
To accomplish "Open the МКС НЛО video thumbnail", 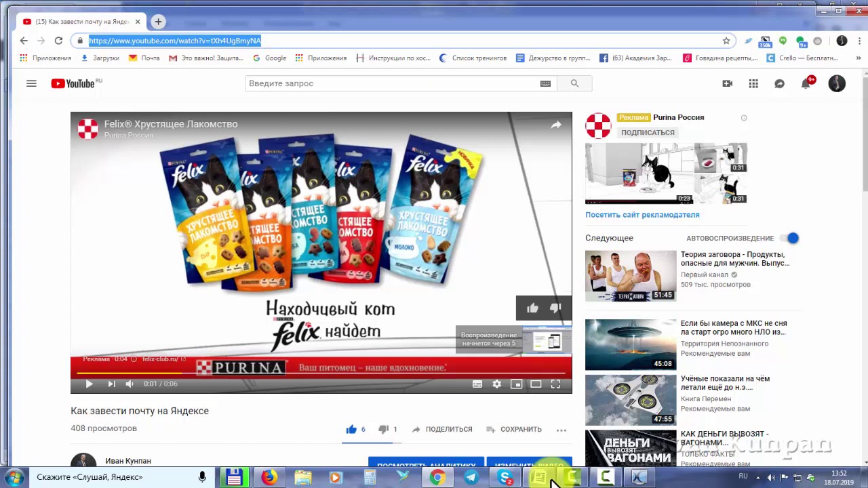I will click(x=631, y=344).
